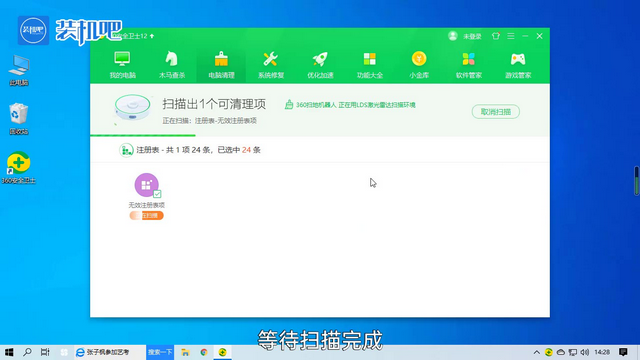Viewport: 640px width, 360px height.
Task: Expand the system tray hidden icons chevron
Action: click(537, 352)
